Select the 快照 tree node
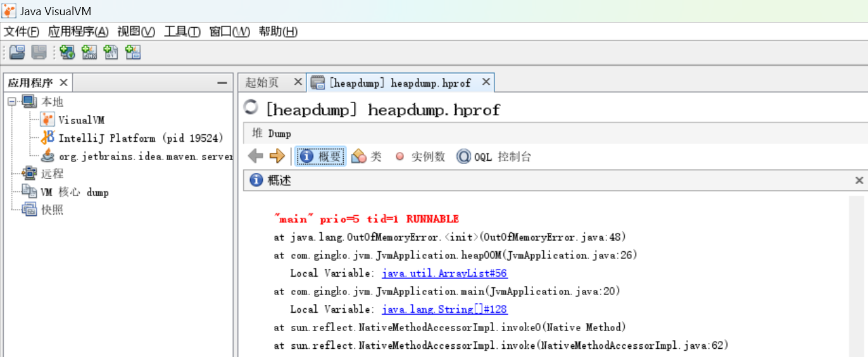The width and height of the screenshot is (868, 357). [53, 210]
